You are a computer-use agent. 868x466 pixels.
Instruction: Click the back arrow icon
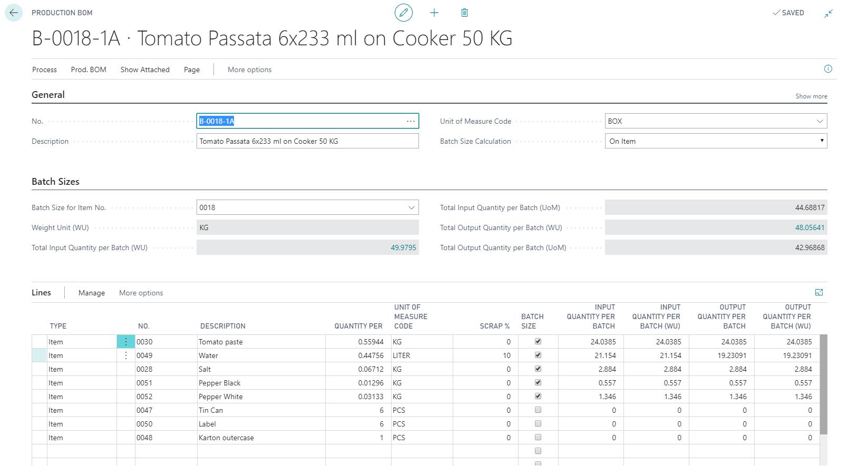14,13
